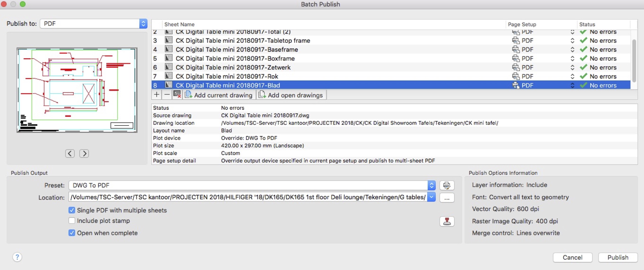644x270 pixels.
Task: Expand the Location path history dropdown
Action: pyautogui.click(x=431, y=197)
